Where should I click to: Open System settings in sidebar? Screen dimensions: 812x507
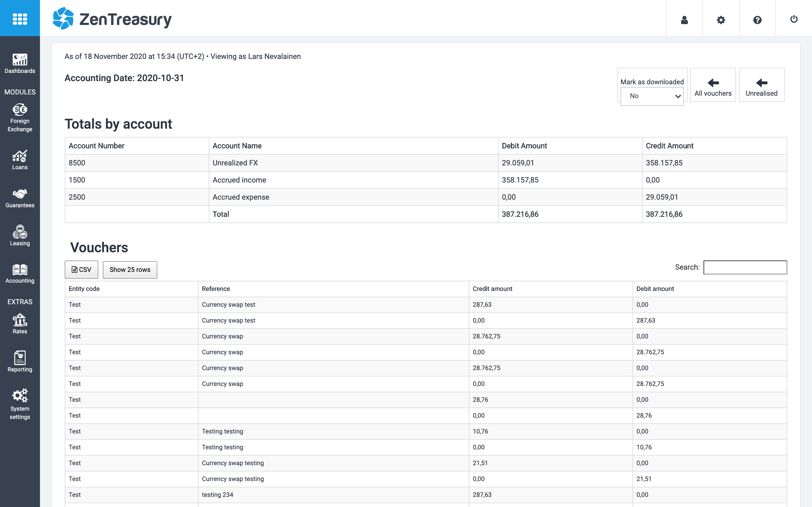coord(20,404)
